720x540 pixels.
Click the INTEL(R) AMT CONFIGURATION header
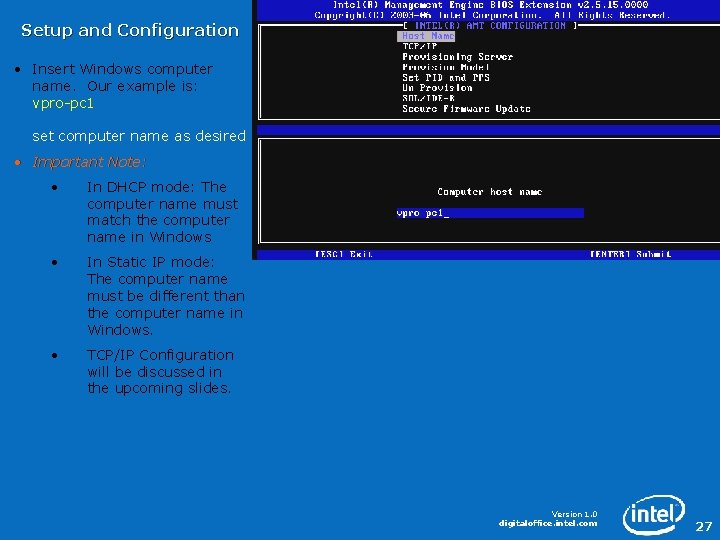[x=490, y=26]
